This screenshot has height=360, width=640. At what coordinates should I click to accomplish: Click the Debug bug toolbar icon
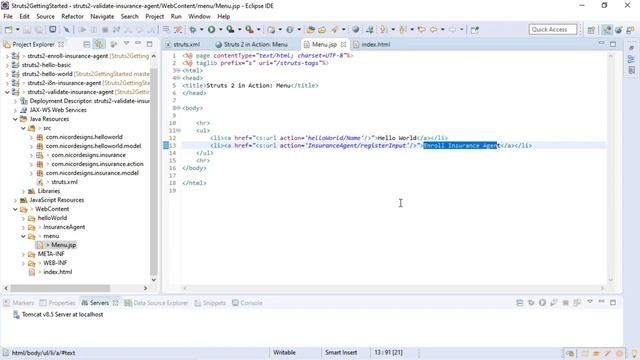tap(193, 29)
